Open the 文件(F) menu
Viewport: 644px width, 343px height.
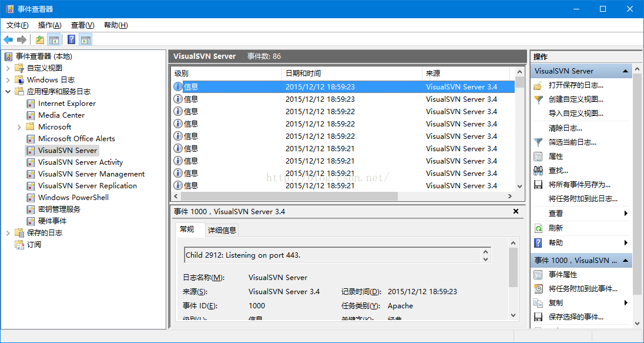17,25
